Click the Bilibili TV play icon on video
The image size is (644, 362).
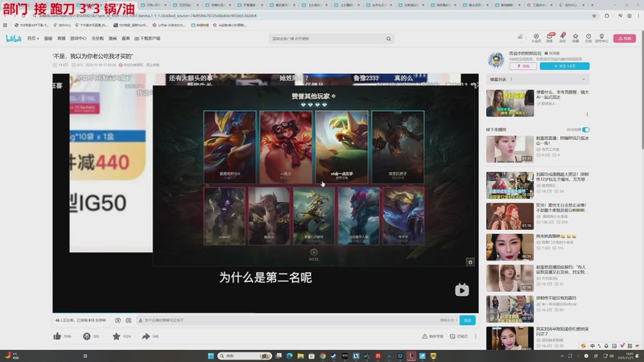462,290
